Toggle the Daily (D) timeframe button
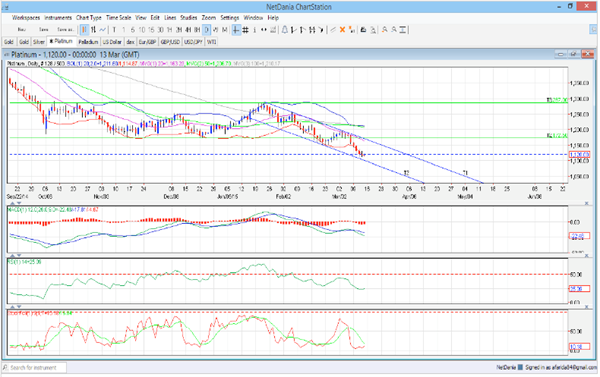 pos(206,29)
